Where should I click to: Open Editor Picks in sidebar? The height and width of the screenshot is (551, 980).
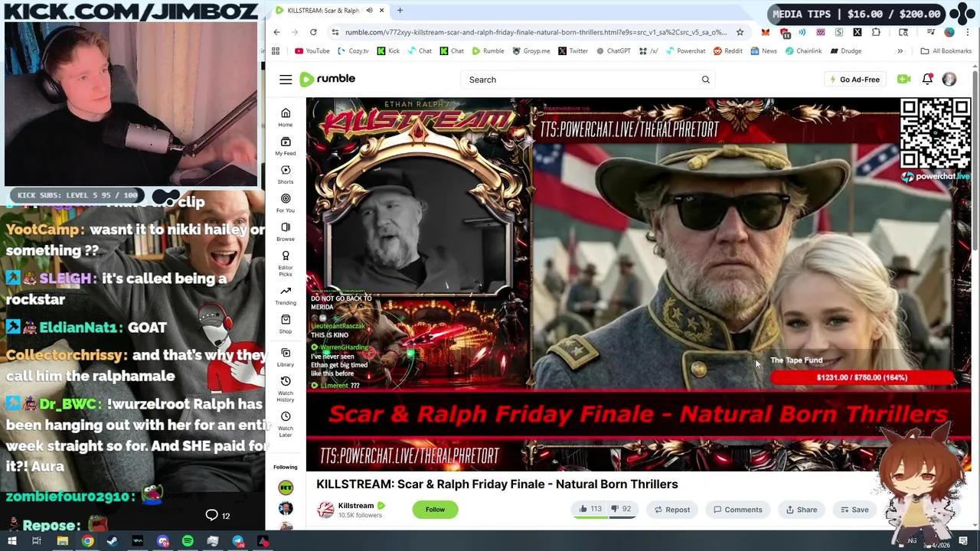(286, 263)
